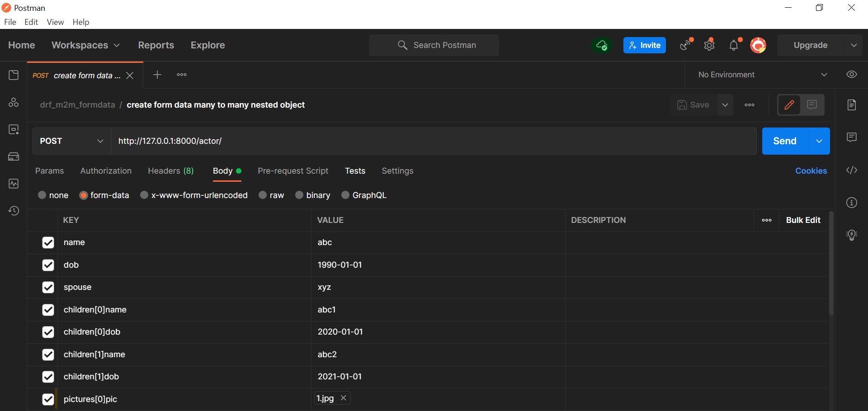The width and height of the screenshot is (868, 411).
Task: Open the Help menu
Action: pos(81,22)
